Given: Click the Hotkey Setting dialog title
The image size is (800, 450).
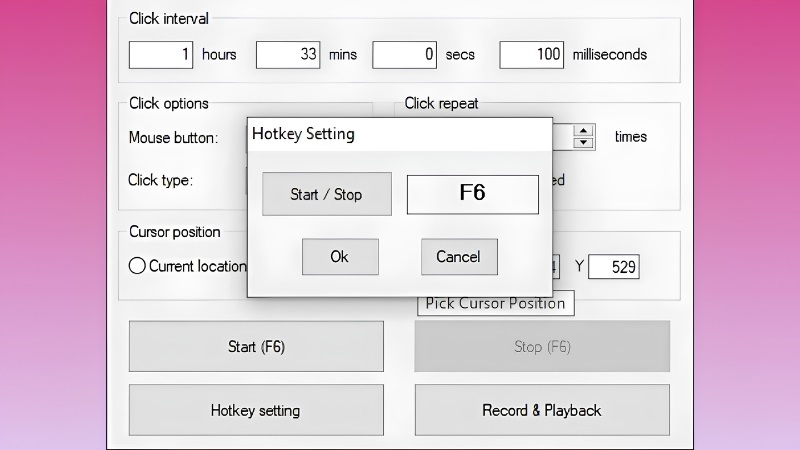Looking at the screenshot, I should [303, 134].
